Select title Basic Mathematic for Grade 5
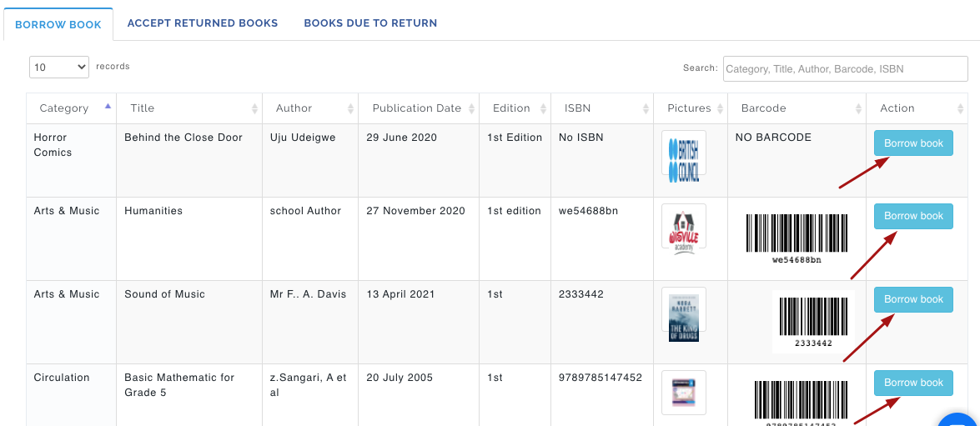The width and height of the screenshot is (980, 426). 179,385
